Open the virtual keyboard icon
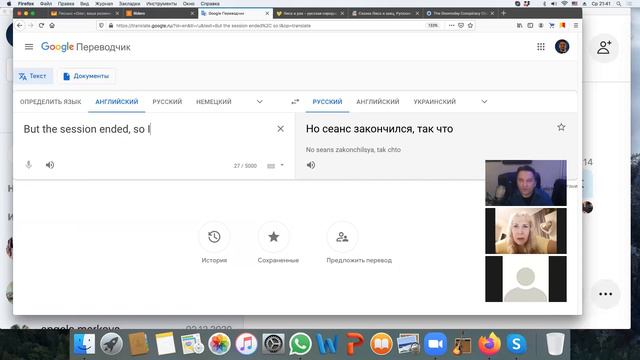The image size is (640, 360). pos(271,166)
